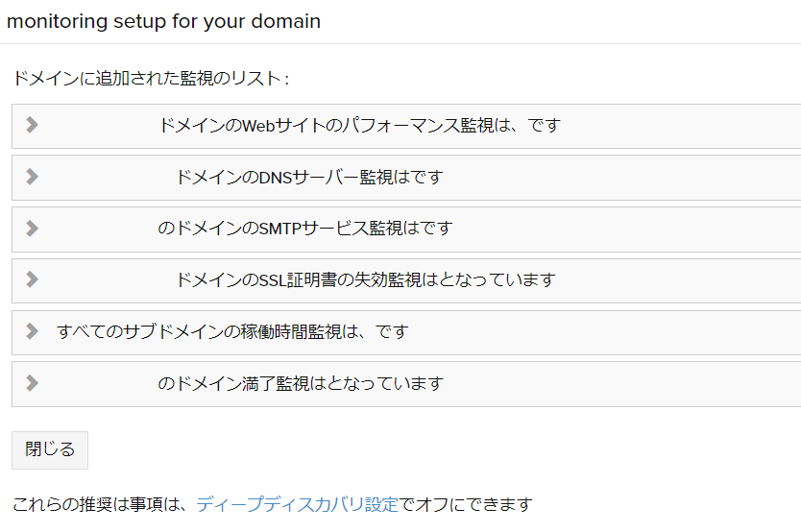Follow the ディープディスカバリ設定 link
Screen dimensions: 801x532
[x=297, y=504]
